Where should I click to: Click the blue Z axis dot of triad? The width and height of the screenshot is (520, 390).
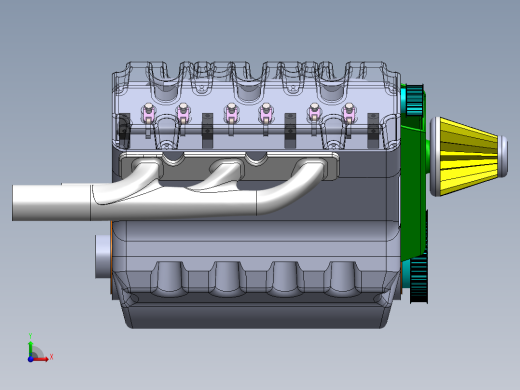30,359
